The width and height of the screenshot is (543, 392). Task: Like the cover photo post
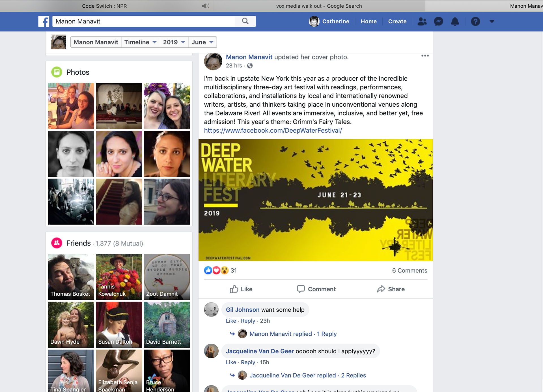click(241, 289)
